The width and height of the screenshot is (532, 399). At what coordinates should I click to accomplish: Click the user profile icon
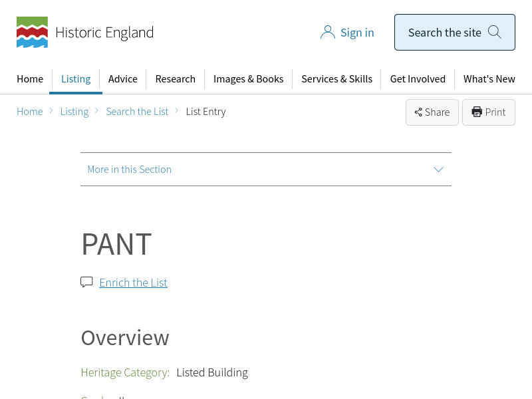click(327, 33)
